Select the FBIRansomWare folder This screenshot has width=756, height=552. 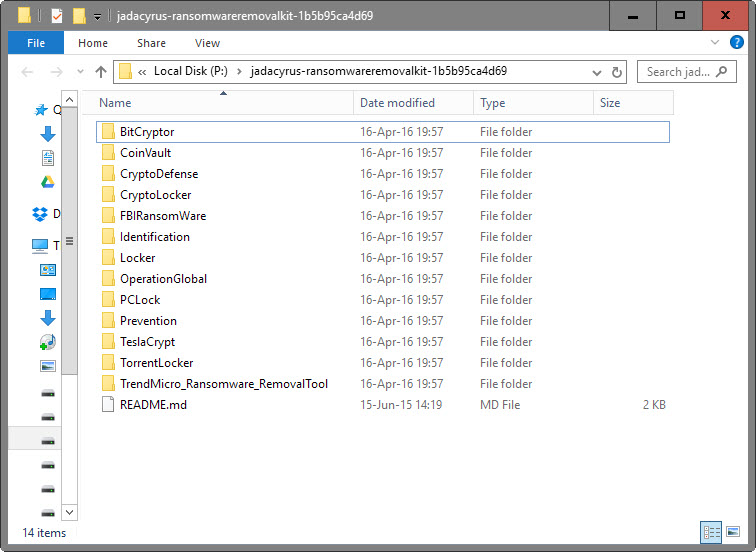(383, 216)
